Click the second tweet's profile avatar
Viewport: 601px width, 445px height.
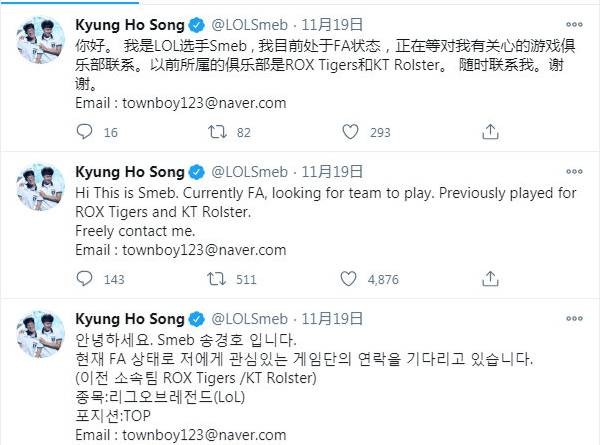[x=37, y=186]
